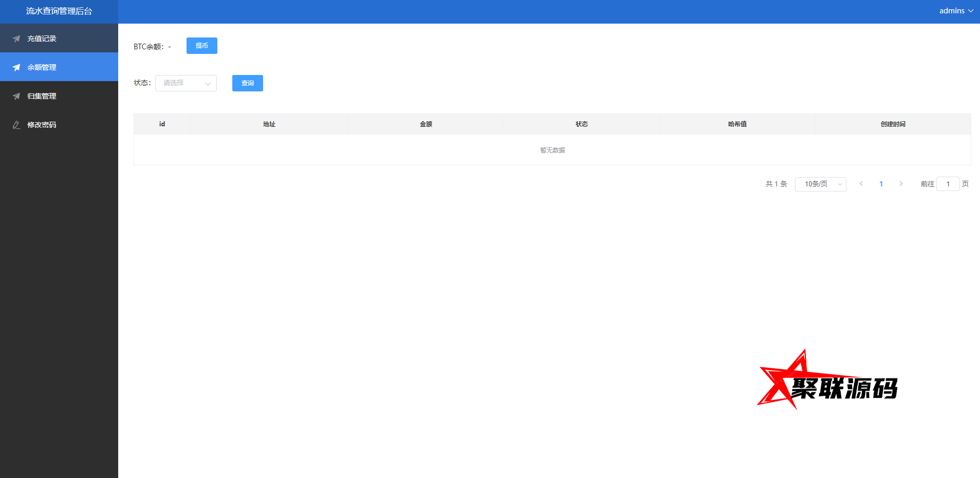Click the BTC余额 label

(149, 46)
